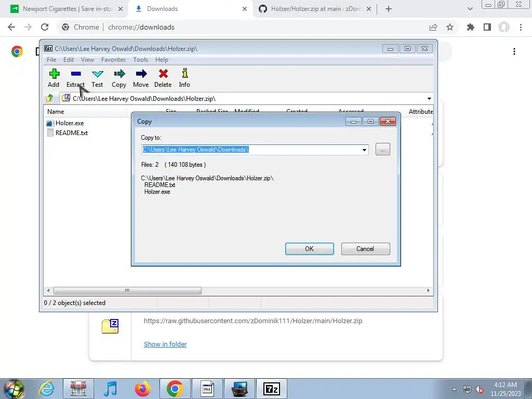Screen dimensions: 532x399
Task: Open the Favorites menu in 7-Zip
Action: (x=113, y=60)
